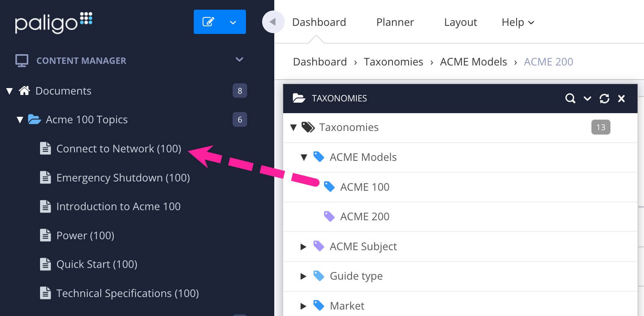Collapse the Taxonomies root triangle

click(294, 128)
